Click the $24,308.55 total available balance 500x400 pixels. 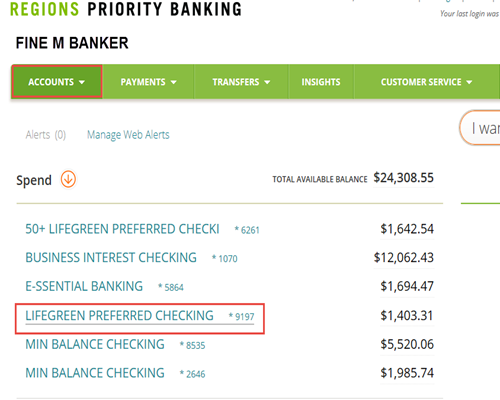point(403,178)
